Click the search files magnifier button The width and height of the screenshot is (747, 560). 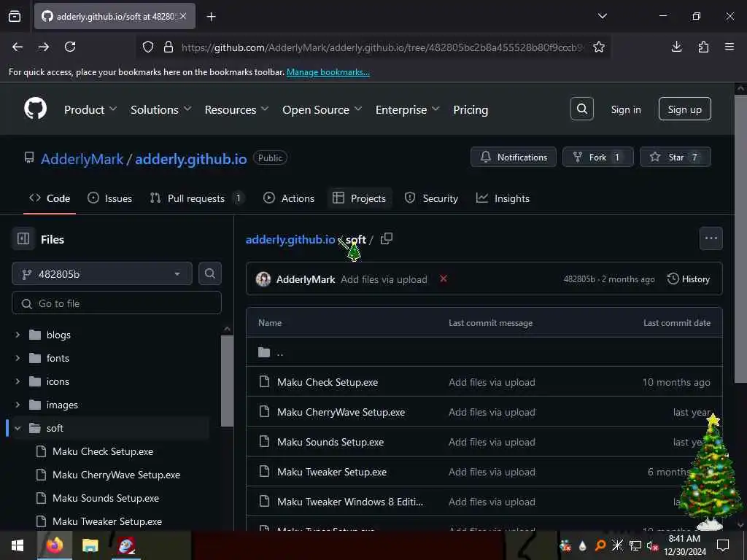pyautogui.click(x=209, y=274)
